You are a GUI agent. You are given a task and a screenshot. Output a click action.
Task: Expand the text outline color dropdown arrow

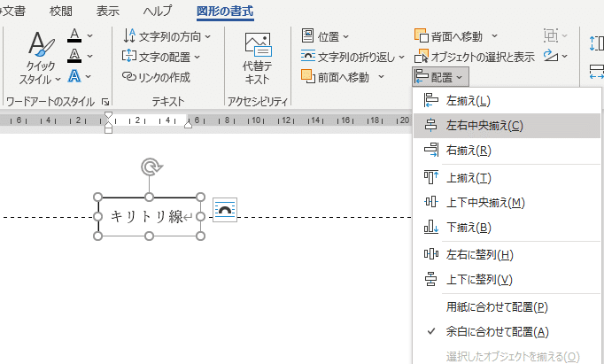(x=89, y=56)
